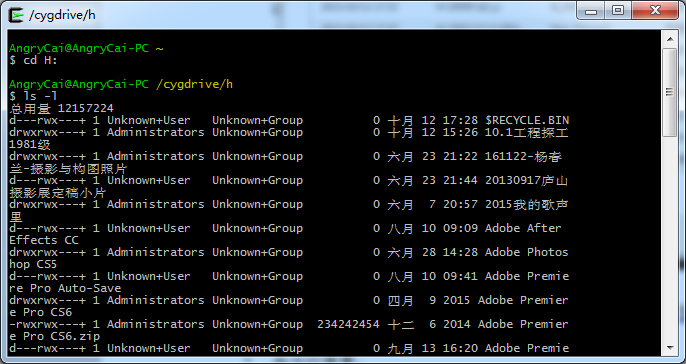Click the year 2014 in zip file row

click(x=457, y=325)
